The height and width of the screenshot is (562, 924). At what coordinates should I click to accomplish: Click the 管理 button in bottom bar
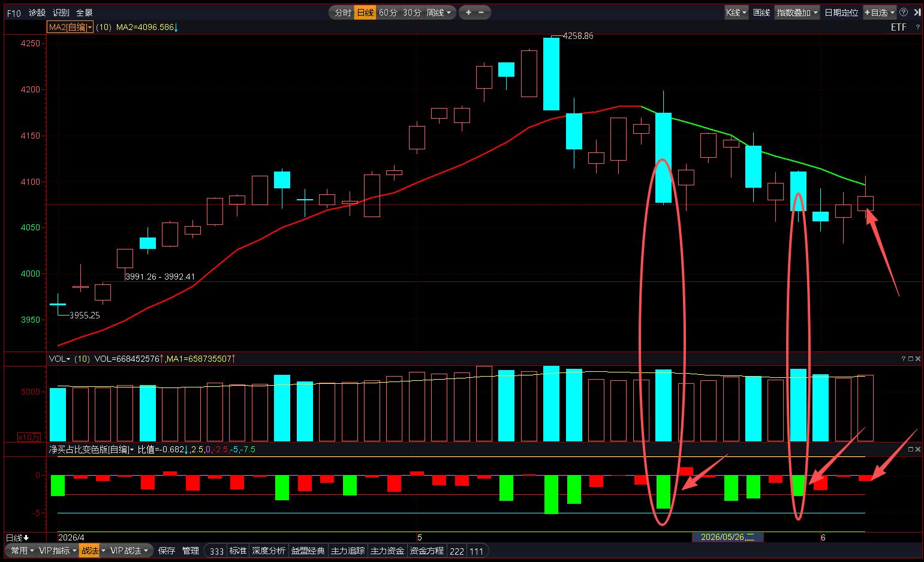coord(191,551)
